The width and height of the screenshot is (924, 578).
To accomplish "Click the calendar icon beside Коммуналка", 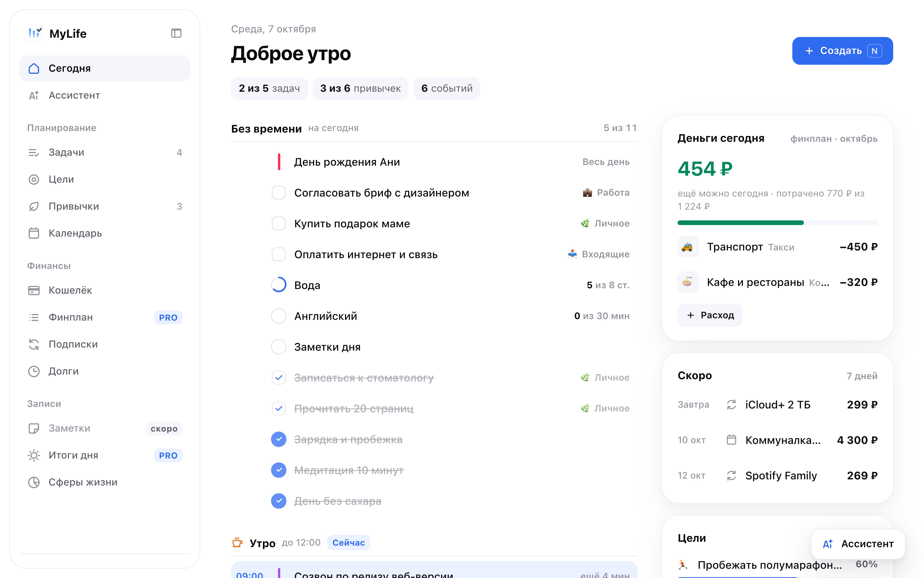I will point(731,440).
